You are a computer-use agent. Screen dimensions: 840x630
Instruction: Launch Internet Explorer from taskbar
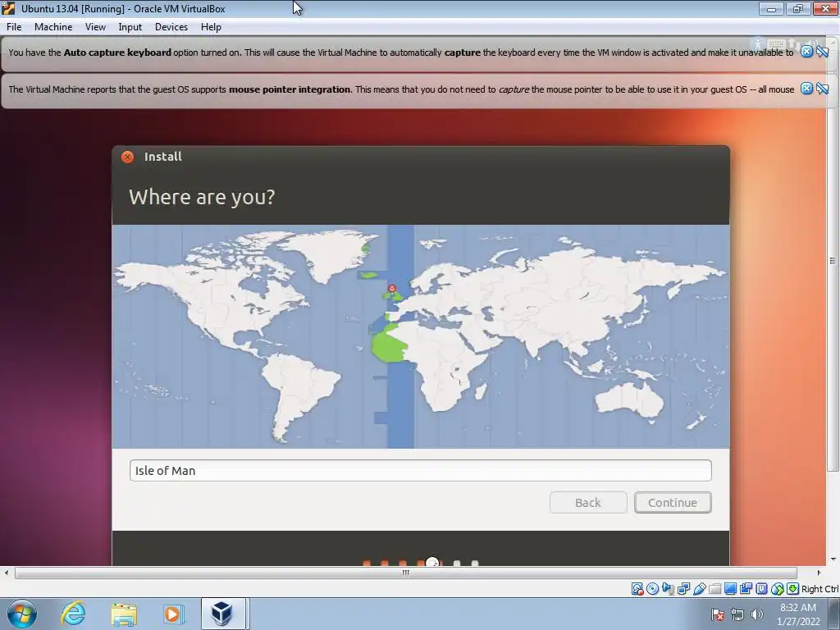(73, 614)
